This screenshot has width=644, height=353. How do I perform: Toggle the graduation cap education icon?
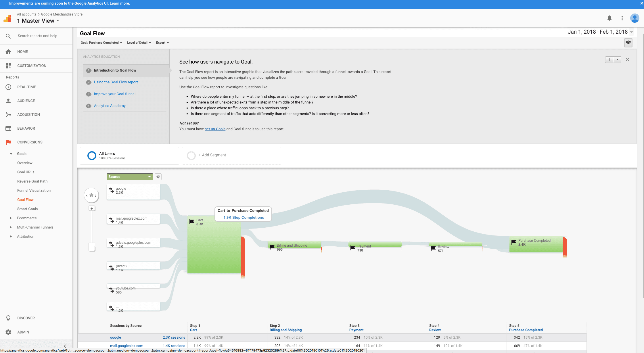pos(628,43)
